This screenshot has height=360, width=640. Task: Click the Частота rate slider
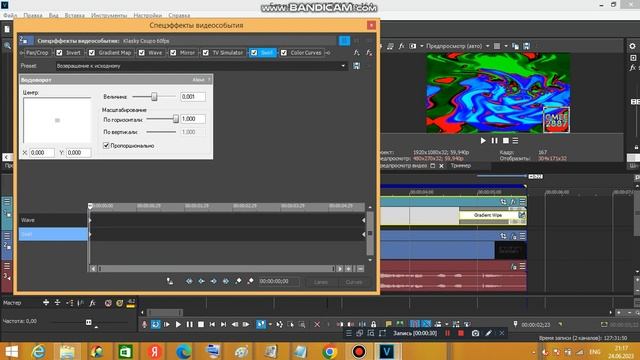point(89,322)
